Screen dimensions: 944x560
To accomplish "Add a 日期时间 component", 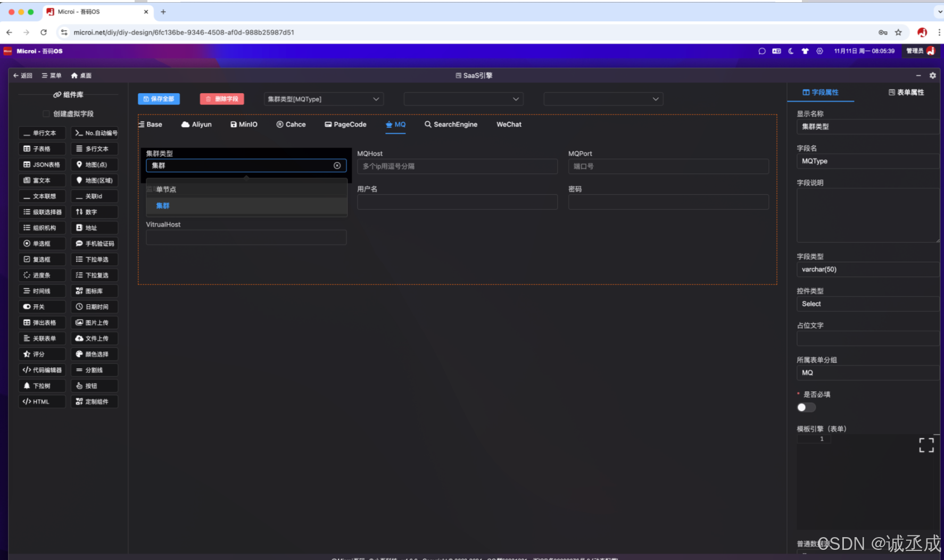I will (x=95, y=307).
